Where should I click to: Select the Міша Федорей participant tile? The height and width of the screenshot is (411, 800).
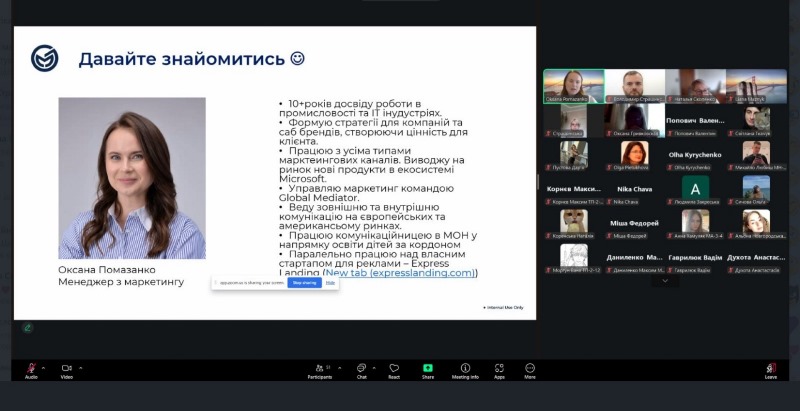click(634, 223)
